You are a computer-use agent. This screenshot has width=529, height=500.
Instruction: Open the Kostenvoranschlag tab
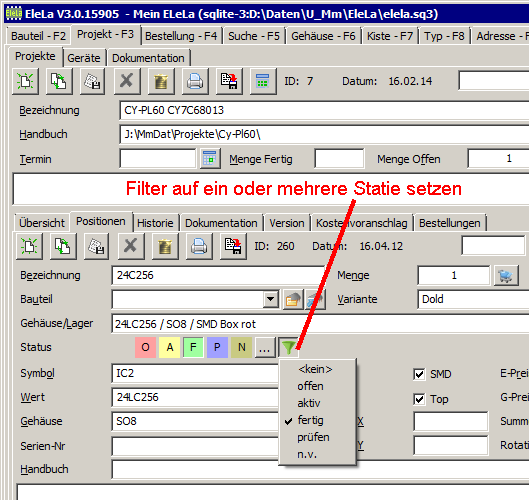362,223
